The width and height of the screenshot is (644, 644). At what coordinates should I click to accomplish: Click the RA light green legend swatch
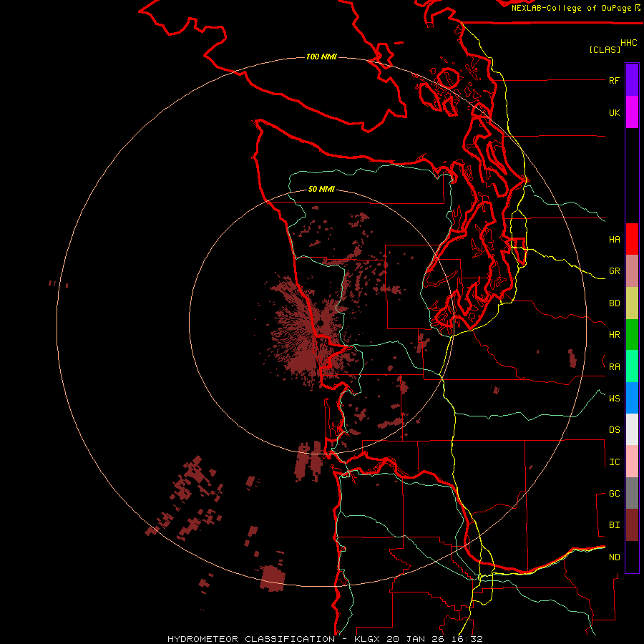point(632,366)
